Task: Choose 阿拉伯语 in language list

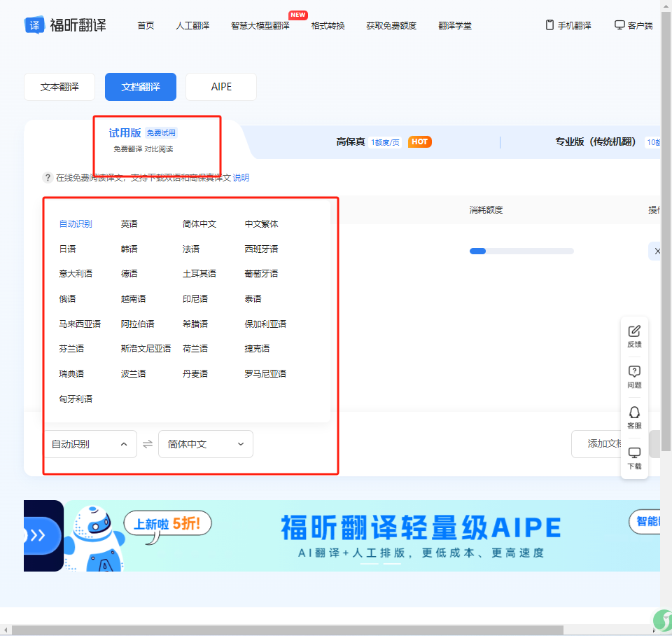Action: pos(137,324)
